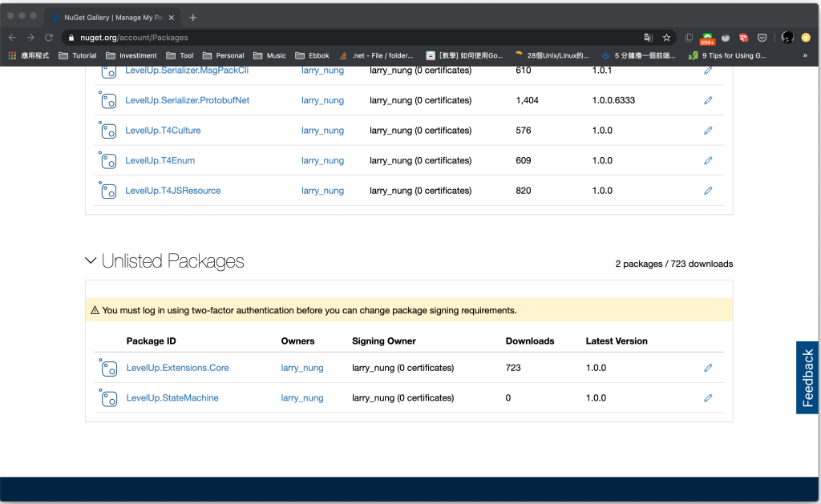
Task: Open the '9 Tips for Using G...' bookmark
Action: 728,55
